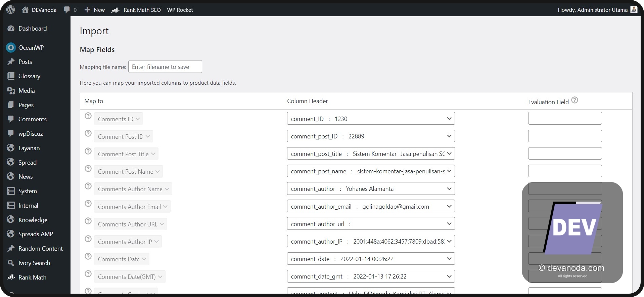The width and height of the screenshot is (644, 297).
Task: Click the System table icon
Action: 11,191
